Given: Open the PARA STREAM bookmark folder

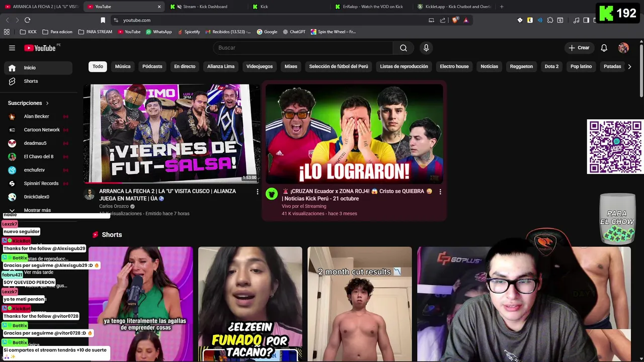Looking at the screenshot, I should pyautogui.click(x=95, y=32).
